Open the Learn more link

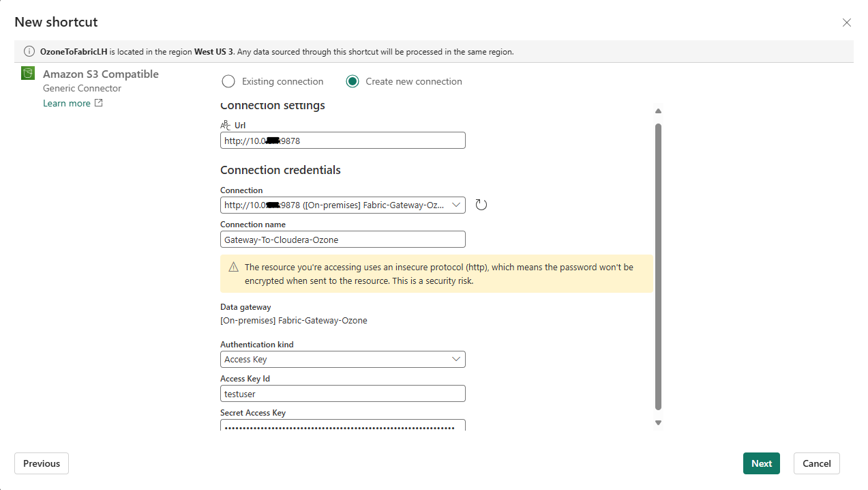pos(66,103)
